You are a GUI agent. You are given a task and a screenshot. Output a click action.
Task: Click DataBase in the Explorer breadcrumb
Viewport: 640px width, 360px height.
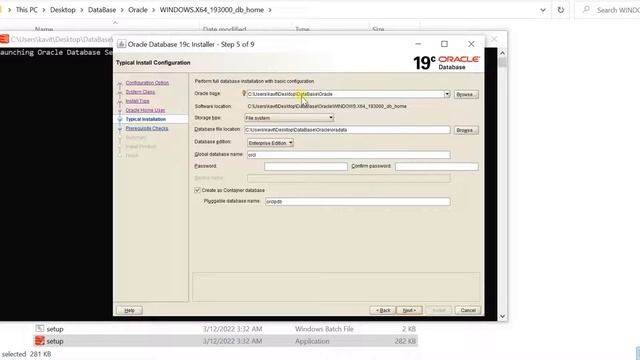[102, 10]
